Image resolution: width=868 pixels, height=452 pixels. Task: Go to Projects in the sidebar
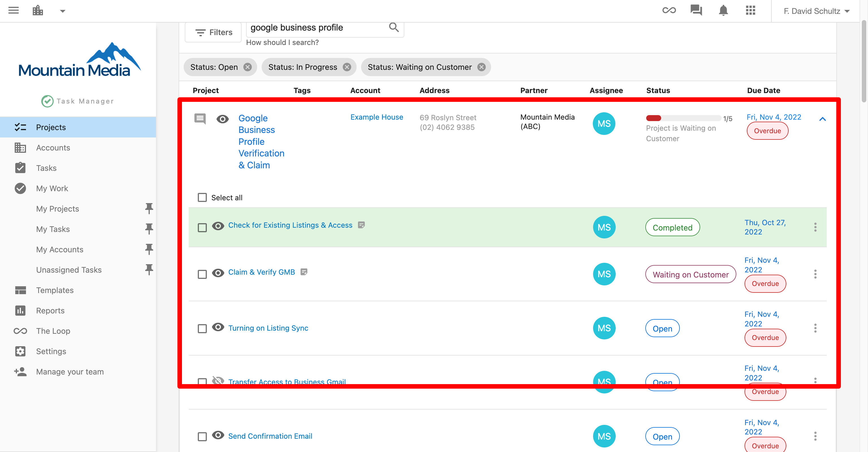(x=78, y=127)
